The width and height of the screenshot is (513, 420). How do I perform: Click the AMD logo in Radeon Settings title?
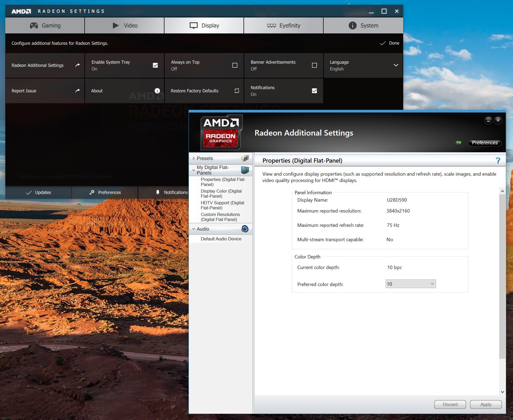coord(21,11)
